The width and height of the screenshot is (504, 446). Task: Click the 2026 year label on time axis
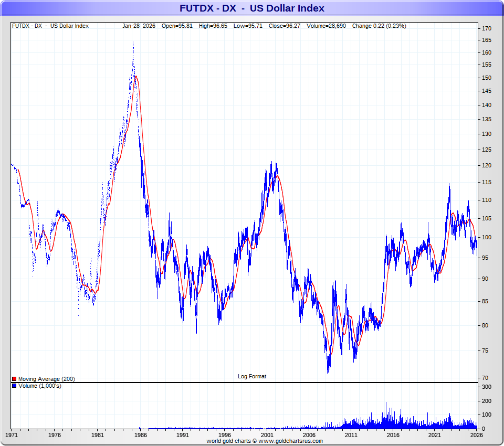(x=476, y=435)
